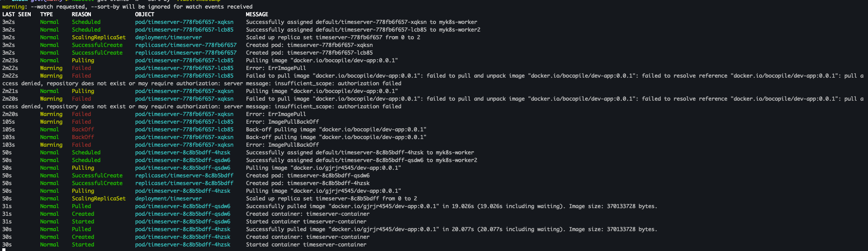Click message assigning xqksn pod to myk8s-worker
The height and width of the screenshot is (251, 868).
[x=361, y=22]
